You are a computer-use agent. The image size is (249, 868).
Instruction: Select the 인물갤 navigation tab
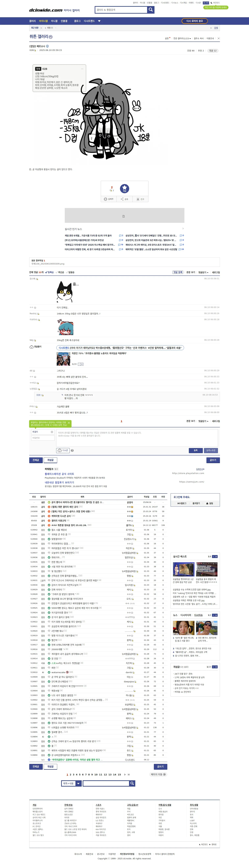tap(64, 21)
